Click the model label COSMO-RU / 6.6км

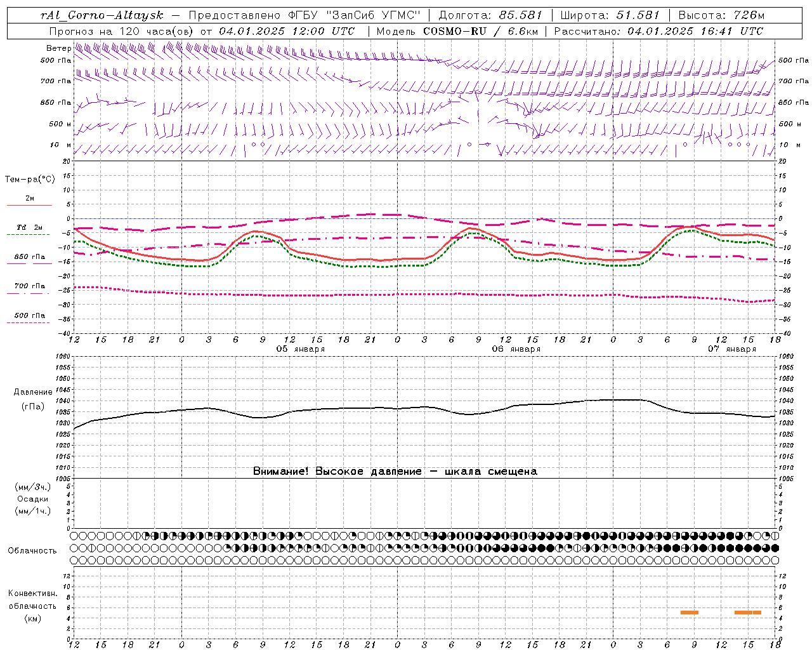click(x=480, y=31)
